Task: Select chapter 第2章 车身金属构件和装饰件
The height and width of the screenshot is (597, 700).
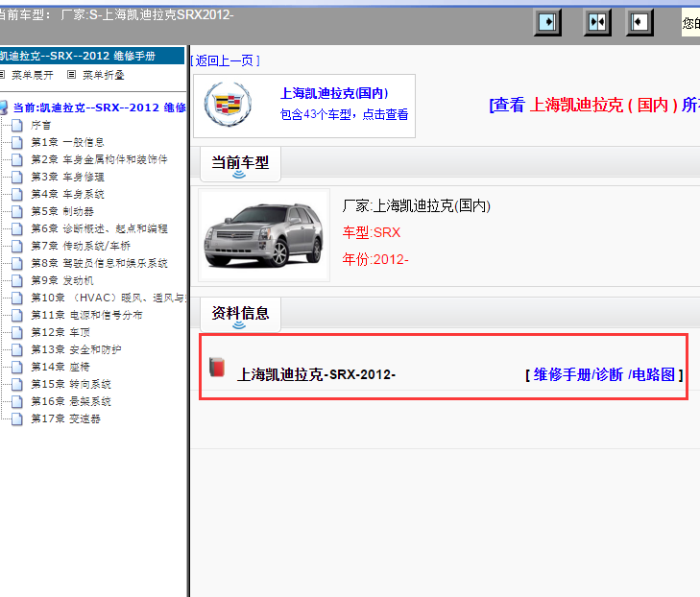Action: pos(99,159)
